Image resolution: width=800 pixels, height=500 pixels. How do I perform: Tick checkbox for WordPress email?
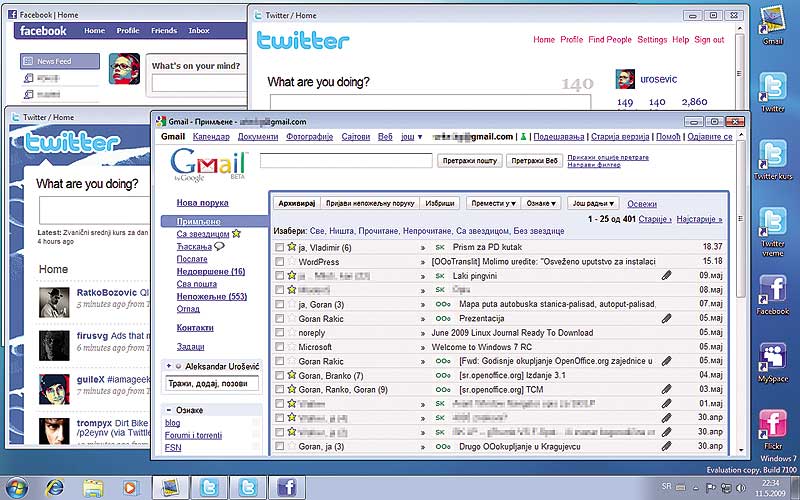(279, 262)
